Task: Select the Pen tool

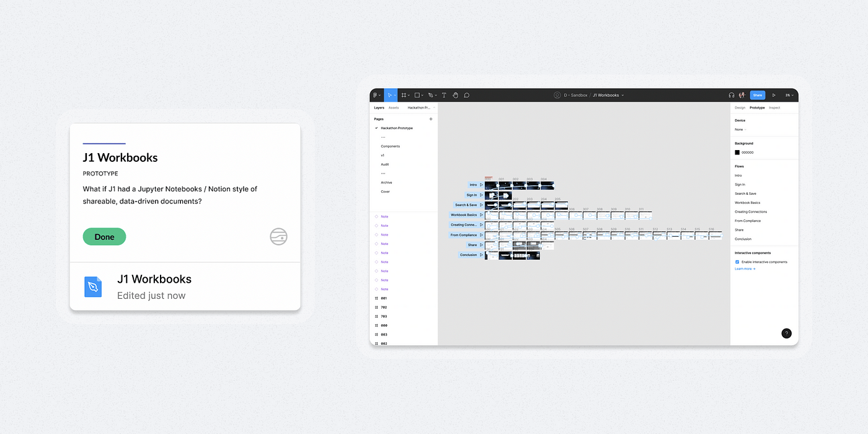Action: coord(431,95)
